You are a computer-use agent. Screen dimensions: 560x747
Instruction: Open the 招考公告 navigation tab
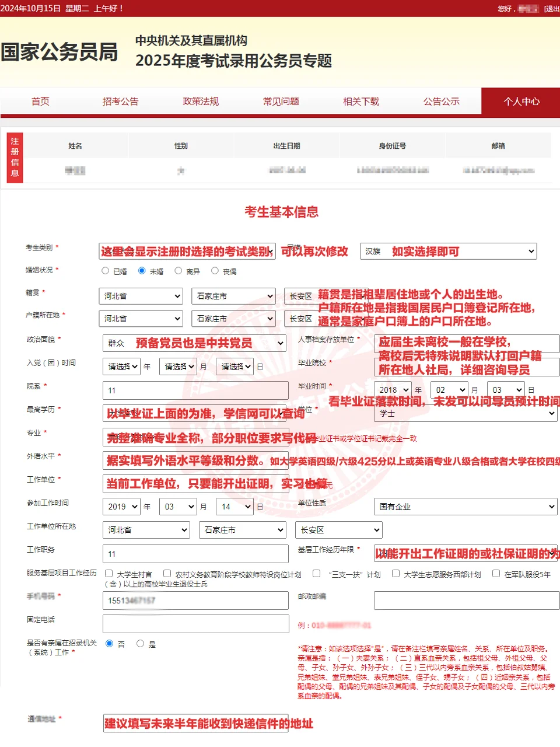tap(120, 102)
